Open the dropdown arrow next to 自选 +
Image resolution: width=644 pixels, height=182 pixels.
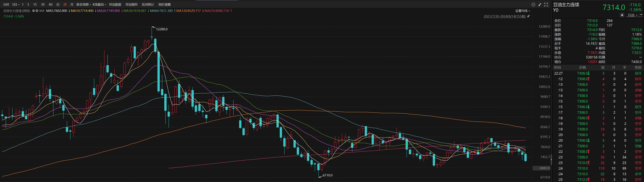[x=641, y=15]
